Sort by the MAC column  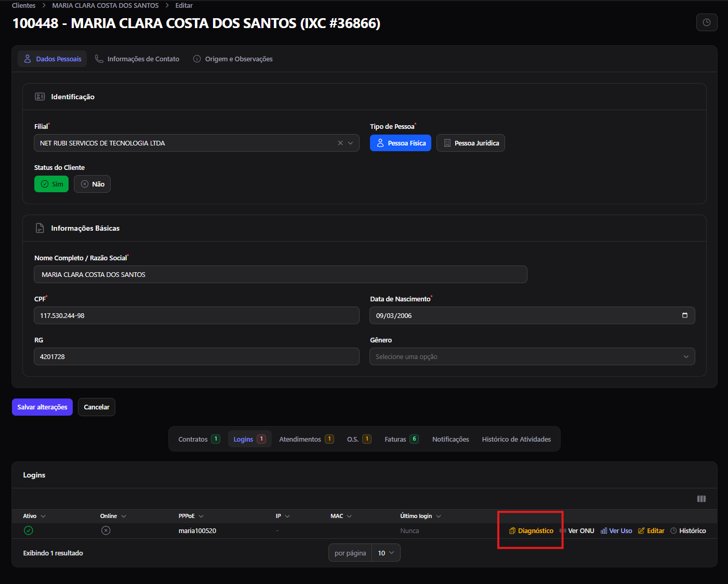coord(341,516)
